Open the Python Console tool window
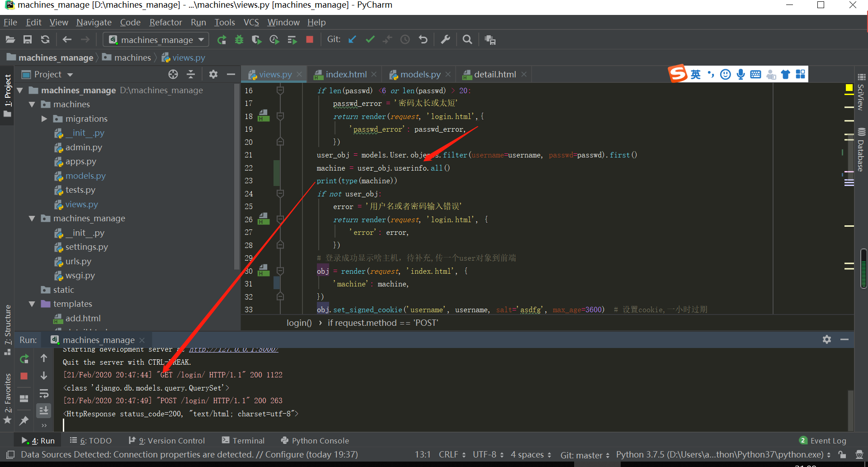Viewport: 868px width, 467px height. (x=315, y=441)
